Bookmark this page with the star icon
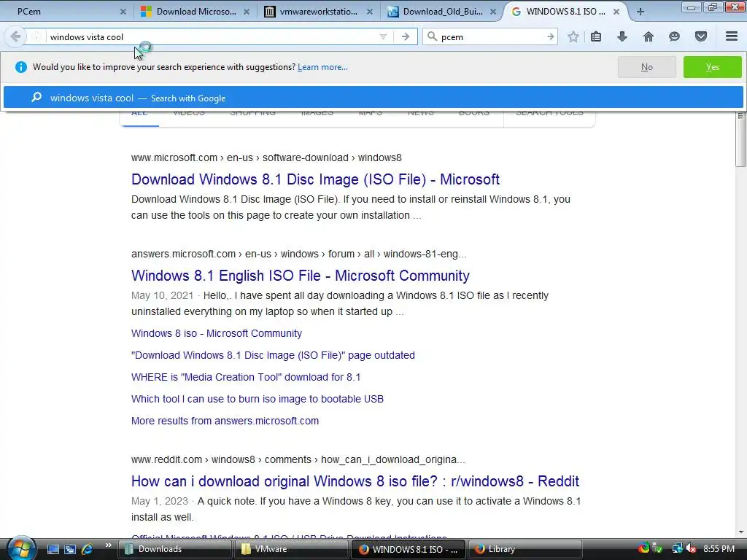 pos(573,36)
